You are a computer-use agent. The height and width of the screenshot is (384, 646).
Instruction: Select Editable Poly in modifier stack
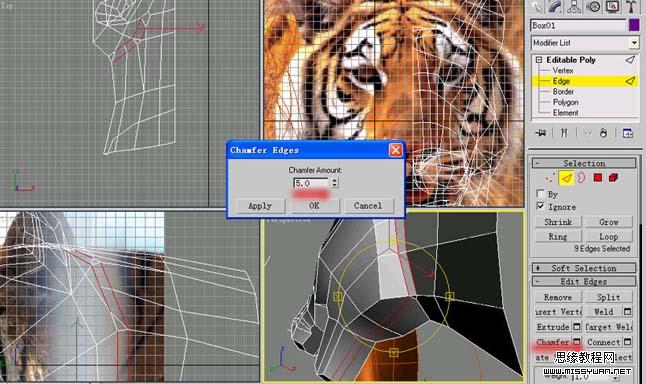[571, 60]
